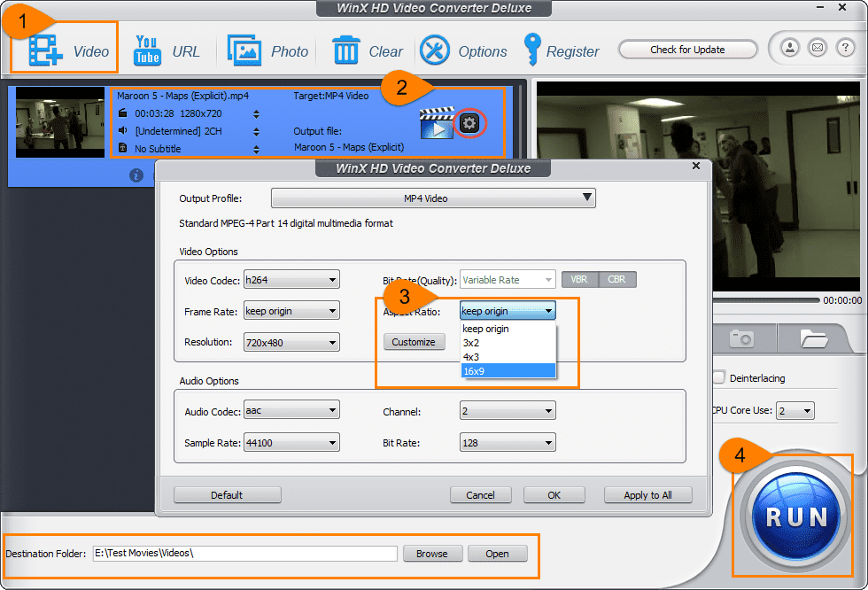
Task: Select the VBR rate mode
Action: click(x=579, y=279)
